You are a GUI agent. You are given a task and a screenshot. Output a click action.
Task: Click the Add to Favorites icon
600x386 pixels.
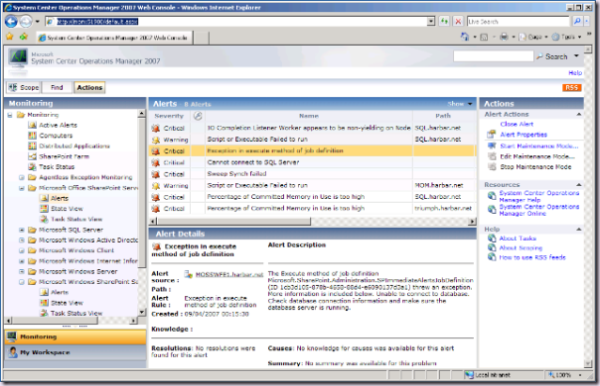coord(24,37)
